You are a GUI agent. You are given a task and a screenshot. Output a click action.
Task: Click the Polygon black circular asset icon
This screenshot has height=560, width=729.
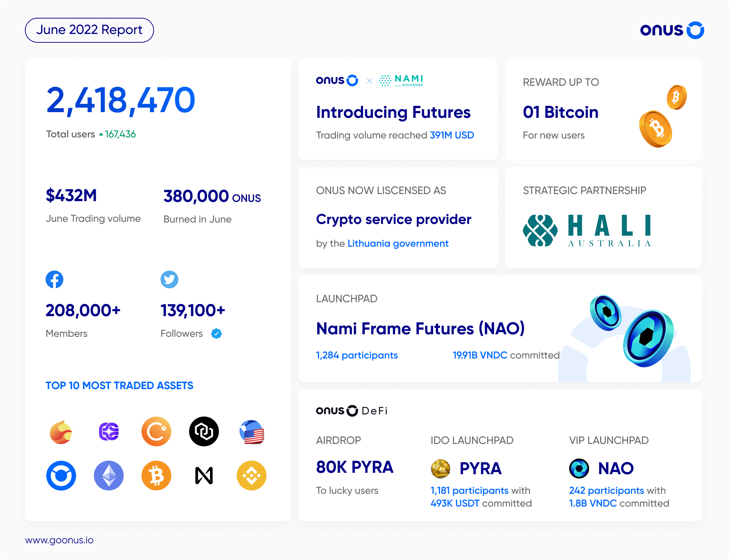pyautogui.click(x=204, y=431)
